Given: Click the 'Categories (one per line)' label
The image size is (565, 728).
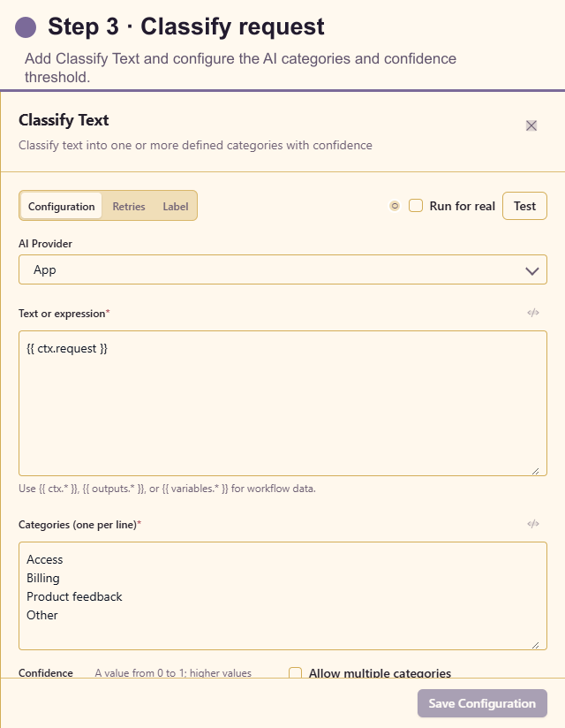Looking at the screenshot, I should (x=79, y=525).
